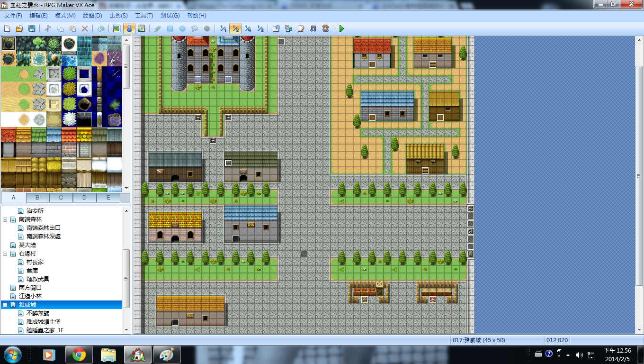The height and width of the screenshot is (364, 644).
Task: Open the Sound Test music note icon
Action: (x=313, y=28)
